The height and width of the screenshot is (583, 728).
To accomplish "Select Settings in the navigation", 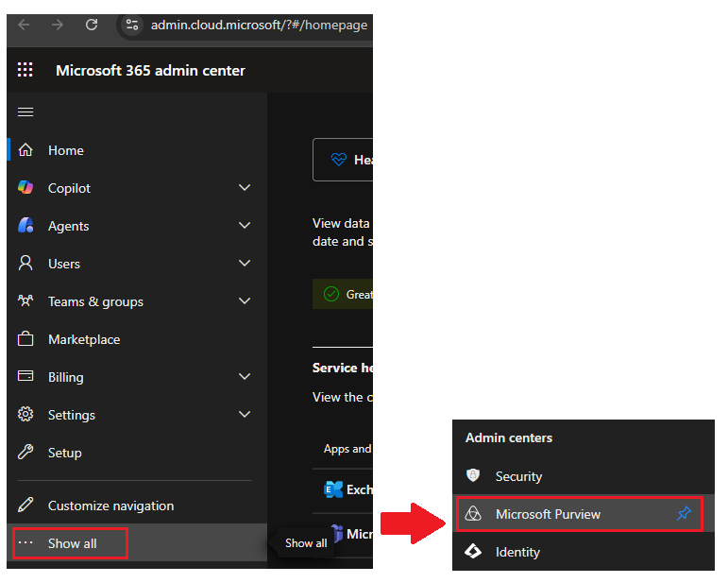I will 72,415.
